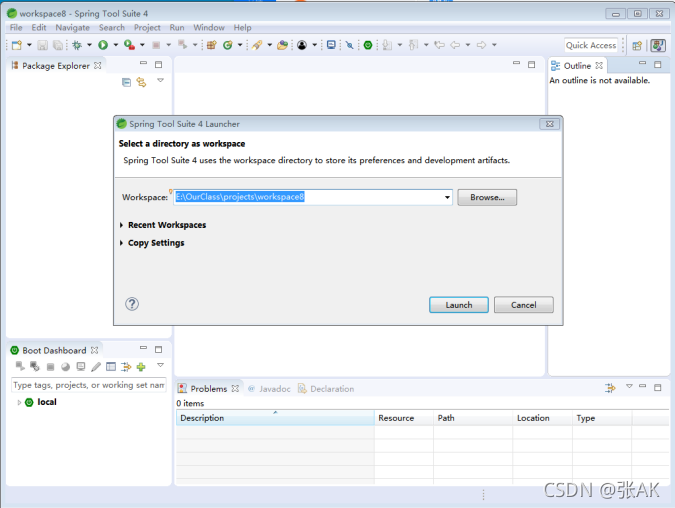Click Collapse All in Package Explorer
675x508 pixels.
[x=126, y=82]
